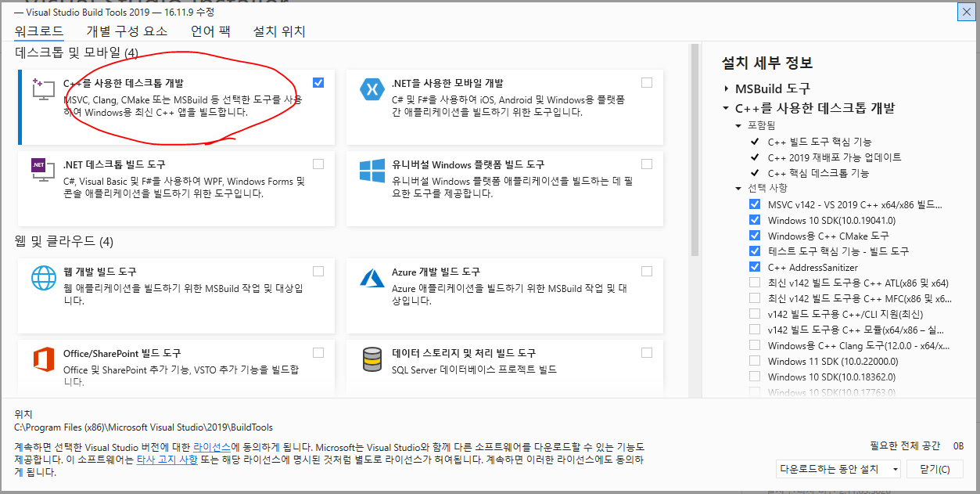
Task: Collapse C++를 사용한 데스크톱 개발 details section
Action: [727, 108]
